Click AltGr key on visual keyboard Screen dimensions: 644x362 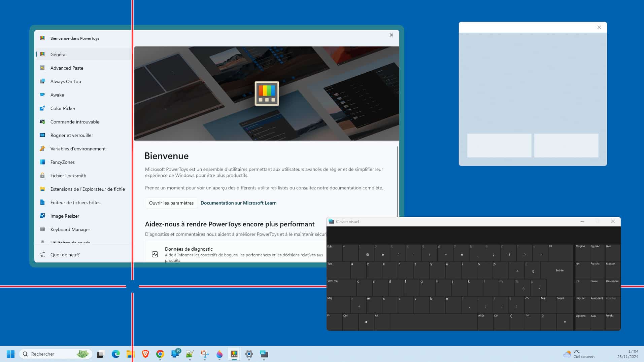click(485, 322)
